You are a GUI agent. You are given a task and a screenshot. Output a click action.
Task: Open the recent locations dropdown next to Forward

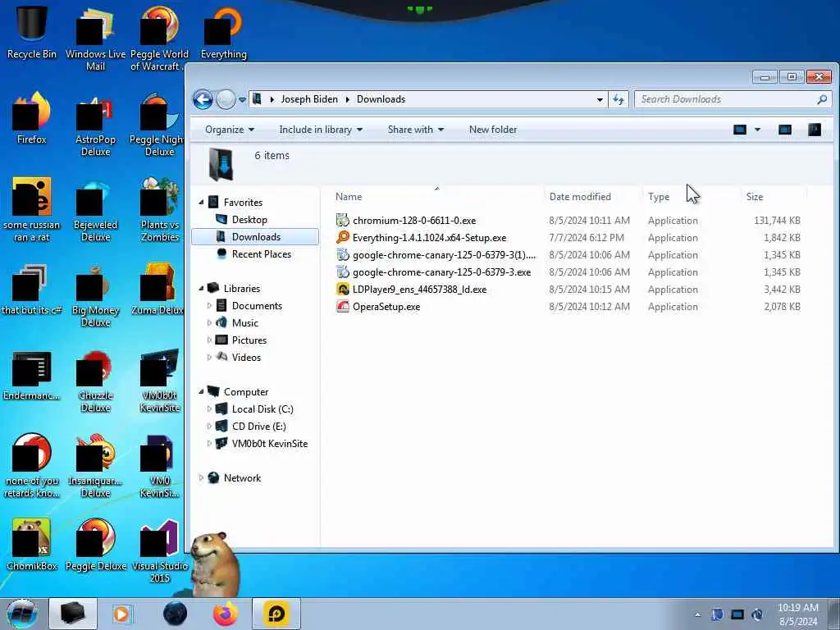pos(242,99)
